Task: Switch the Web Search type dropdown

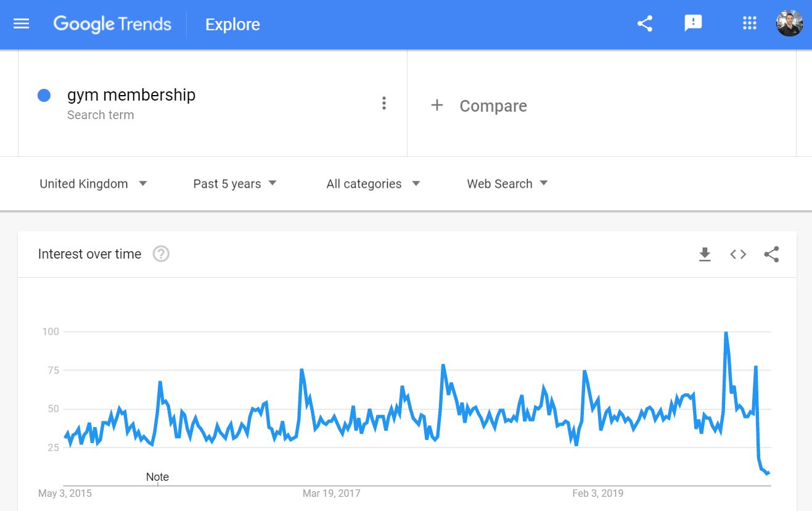Action: coord(507,184)
